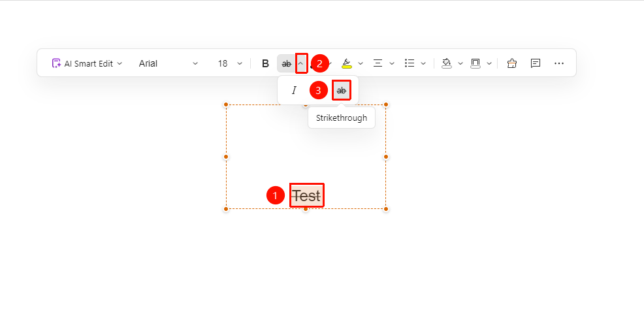The height and width of the screenshot is (335, 644).
Task: Apply the yellow highlight color
Action: click(347, 63)
